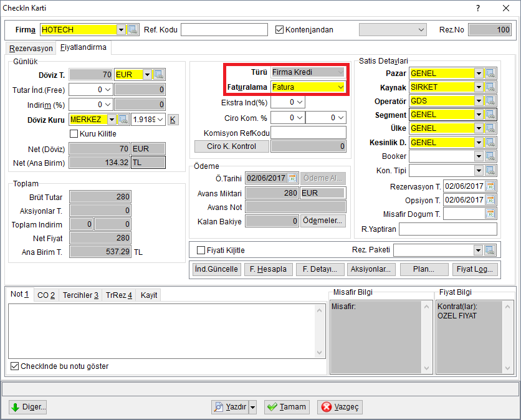Open the Aksiyonlar button
The image size is (521, 420).
coord(371,269)
